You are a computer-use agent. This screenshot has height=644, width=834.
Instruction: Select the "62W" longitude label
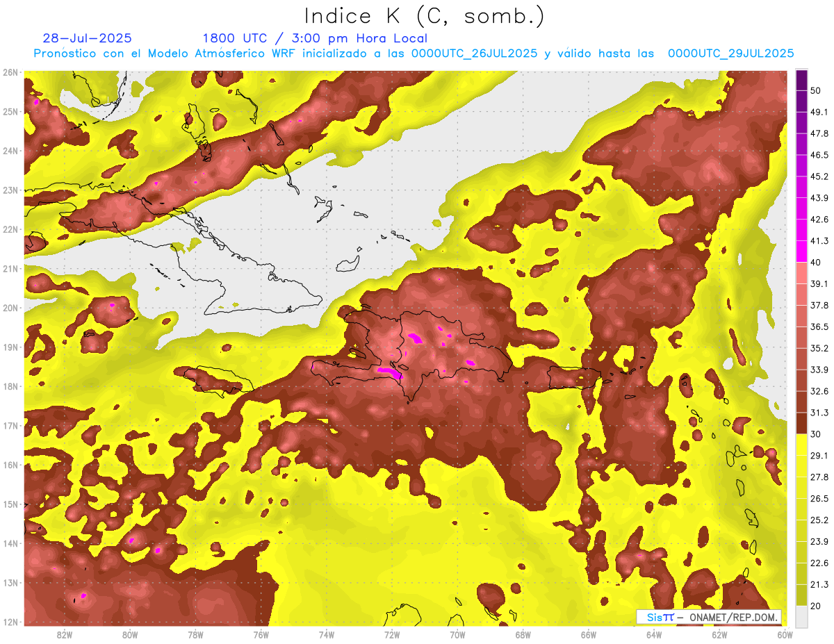(x=719, y=635)
